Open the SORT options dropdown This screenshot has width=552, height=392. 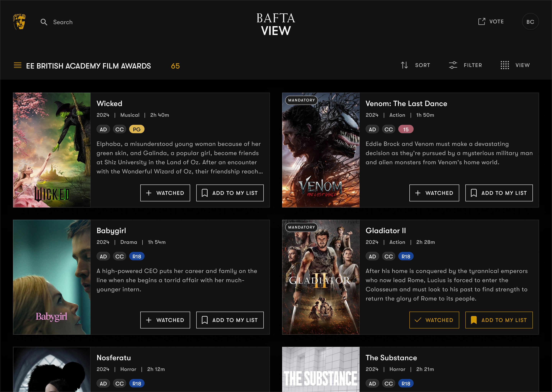pyautogui.click(x=422, y=65)
